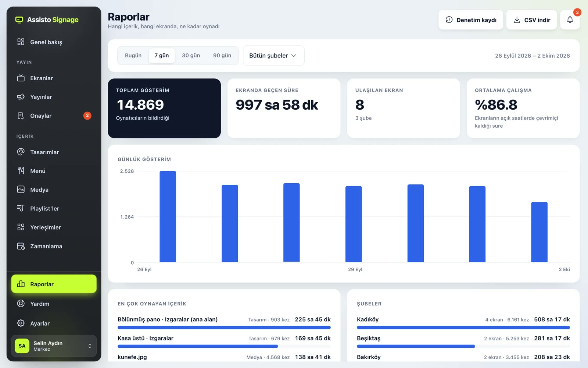Screen dimensions: 588x368
Task: Click the Zamanlama calendar icon
Action: pos(21,246)
